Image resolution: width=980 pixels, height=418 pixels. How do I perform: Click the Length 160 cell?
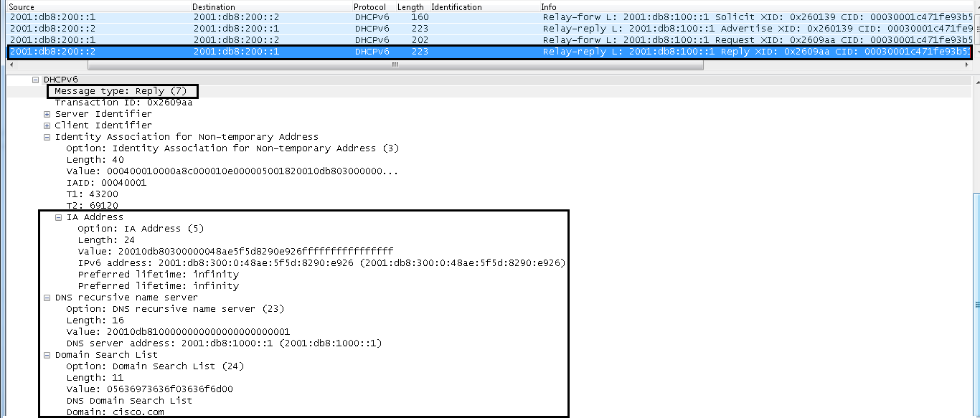[420, 17]
